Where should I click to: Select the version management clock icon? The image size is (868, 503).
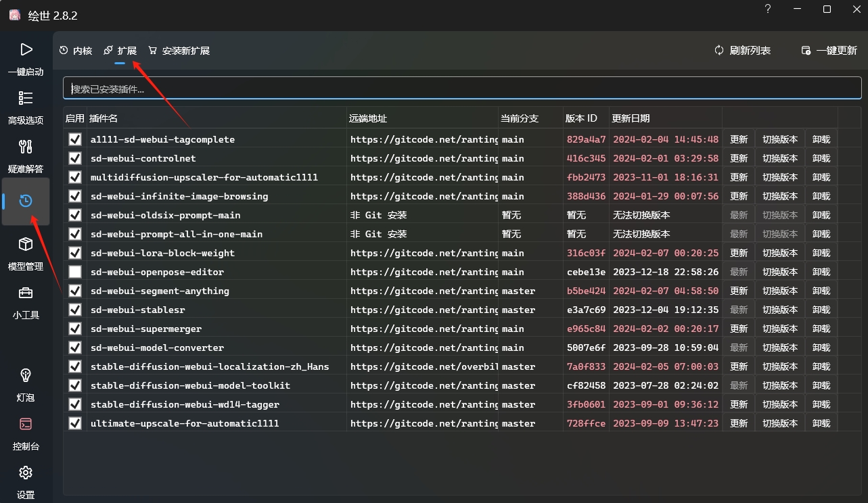pyautogui.click(x=26, y=201)
